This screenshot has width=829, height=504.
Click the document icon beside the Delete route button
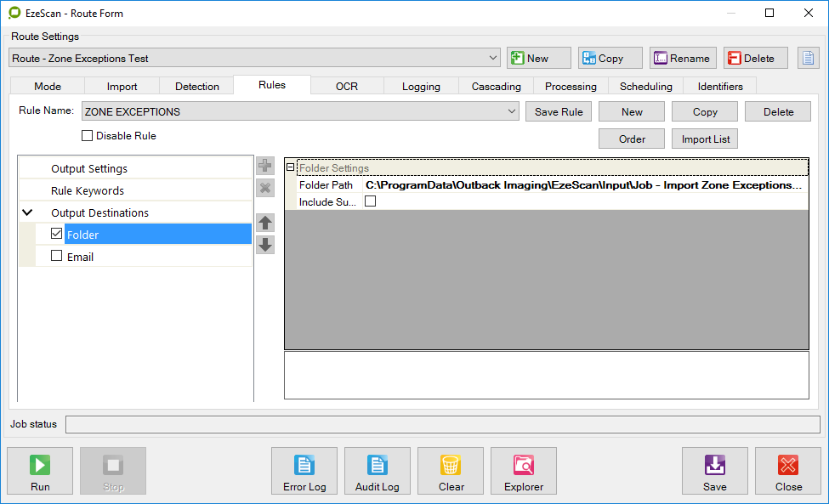pos(807,58)
